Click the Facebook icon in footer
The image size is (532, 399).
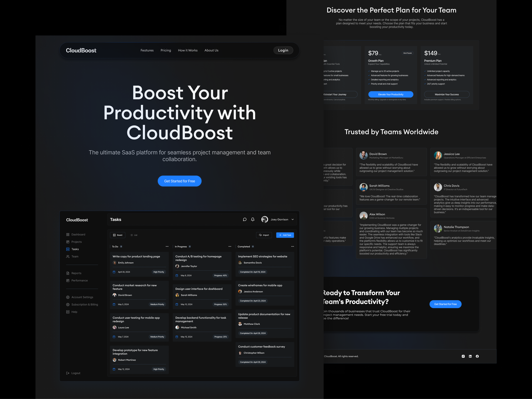pos(477,356)
